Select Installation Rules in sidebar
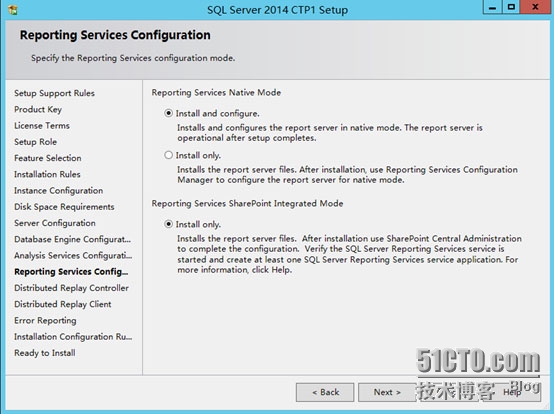The height and width of the screenshot is (414, 554). (x=47, y=175)
